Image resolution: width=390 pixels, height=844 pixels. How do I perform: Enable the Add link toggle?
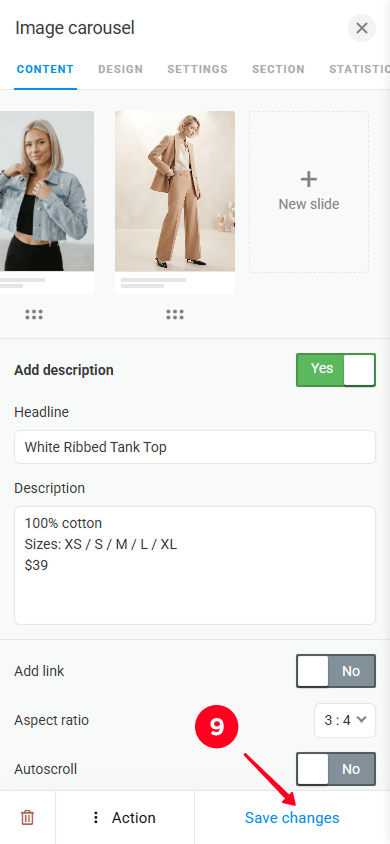pyautogui.click(x=336, y=671)
